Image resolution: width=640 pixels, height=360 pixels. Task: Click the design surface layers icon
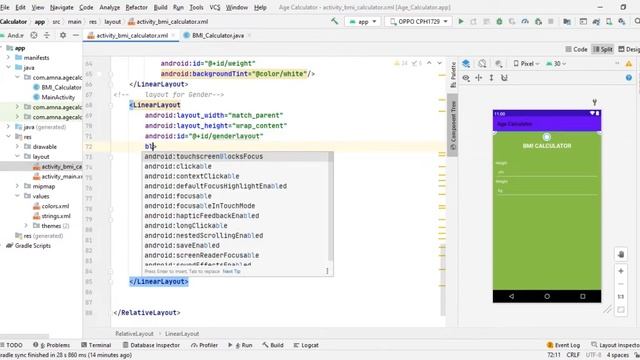click(x=466, y=64)
